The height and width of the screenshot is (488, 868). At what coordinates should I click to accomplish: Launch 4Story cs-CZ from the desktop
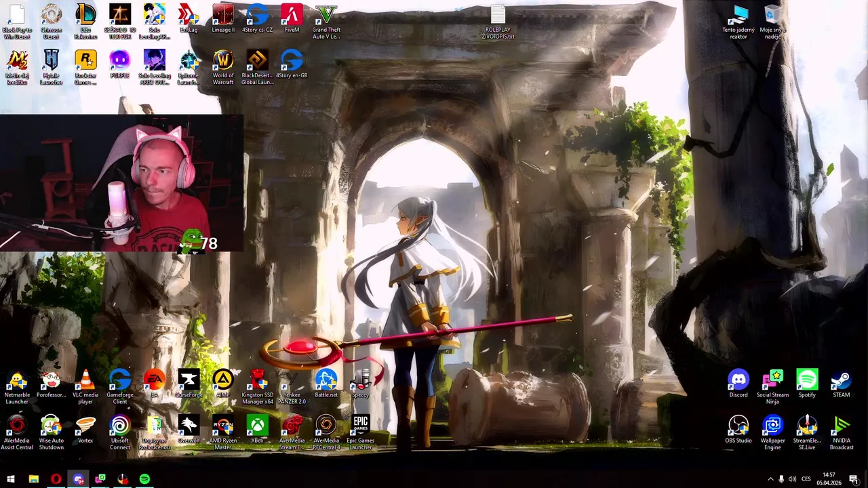[257, 19]
